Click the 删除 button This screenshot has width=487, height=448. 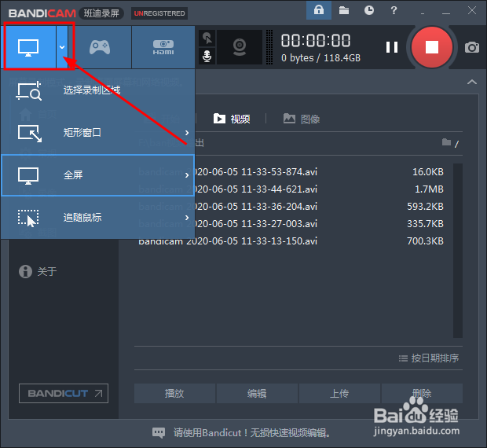tap(422, 393)
